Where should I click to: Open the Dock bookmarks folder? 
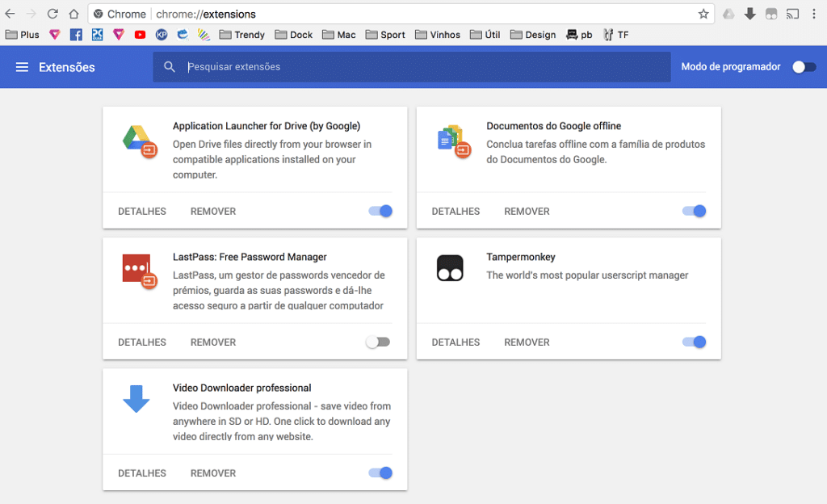click(294, 35)
